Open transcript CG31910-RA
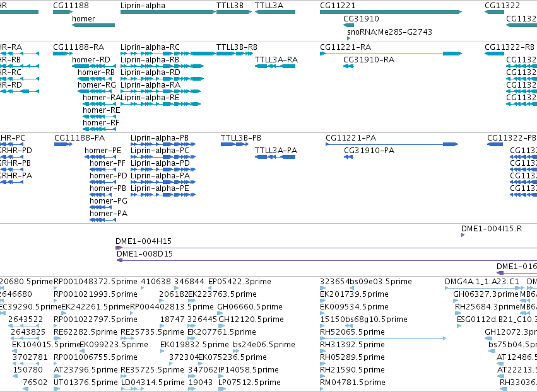 pos(348,66)
